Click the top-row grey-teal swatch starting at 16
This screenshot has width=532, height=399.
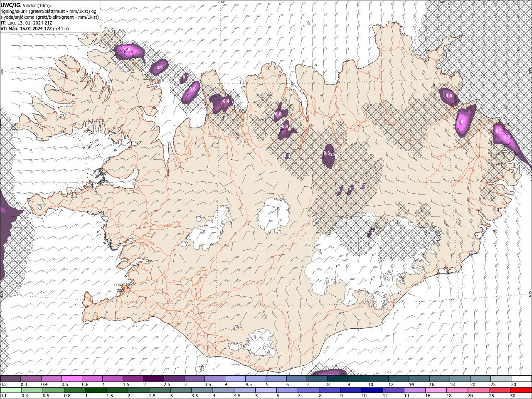pos(439,379)
